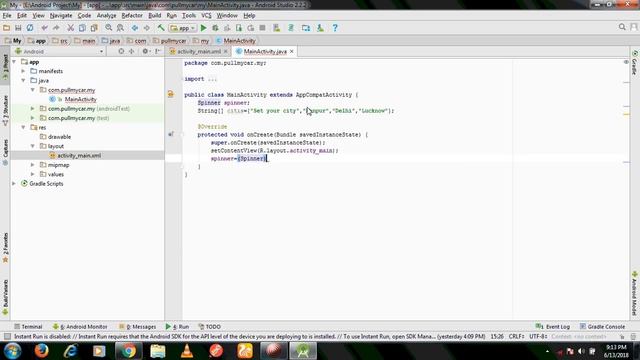Open the Tools menu
This screenshot has width=640, height=360.
(189, 16)
